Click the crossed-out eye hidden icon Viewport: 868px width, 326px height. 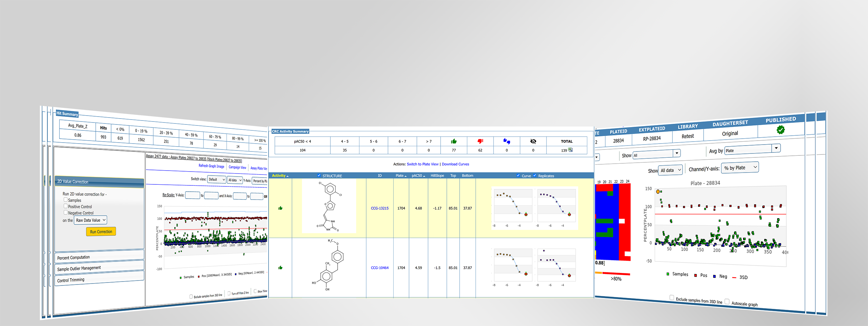point(533,141)
